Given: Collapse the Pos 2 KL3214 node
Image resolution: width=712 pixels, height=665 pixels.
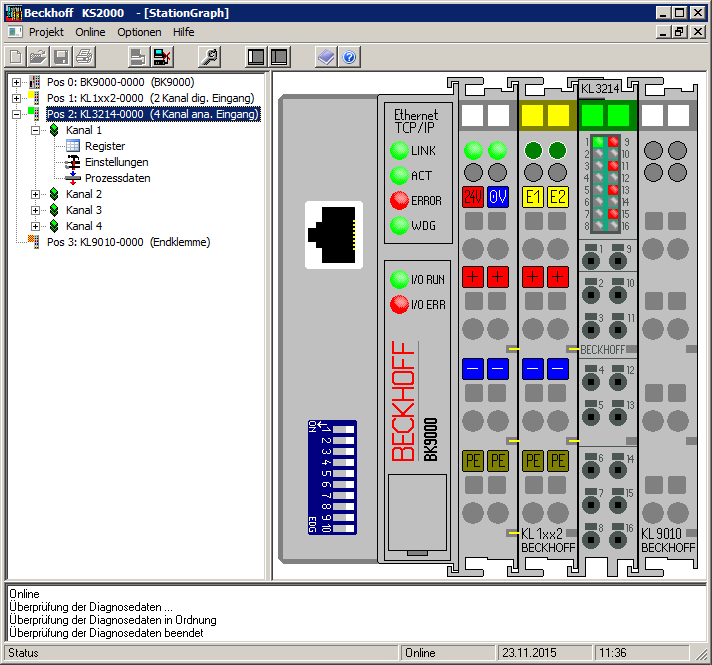Looking at the screenshot, I should pyautogui.click(x=16, y=114).
